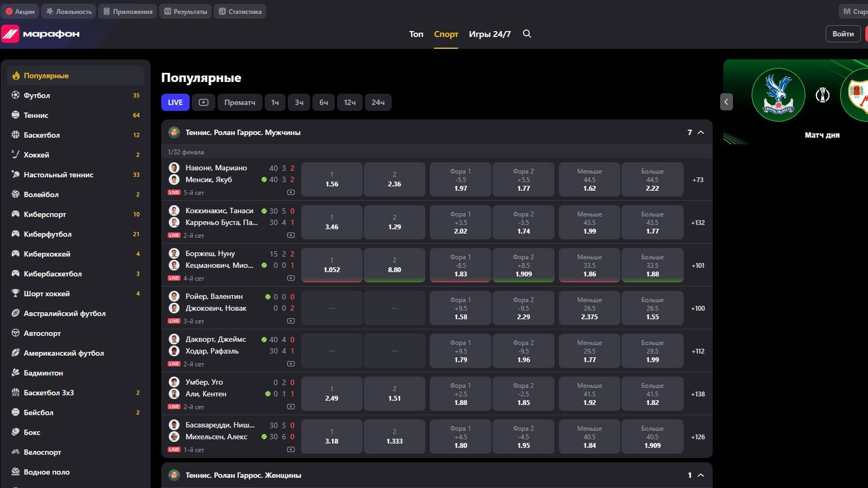The height and width of the screenshot is (488, 868).
Task: Click the gamepad icon next to Киберспорт
Action: tap(16, 214)
